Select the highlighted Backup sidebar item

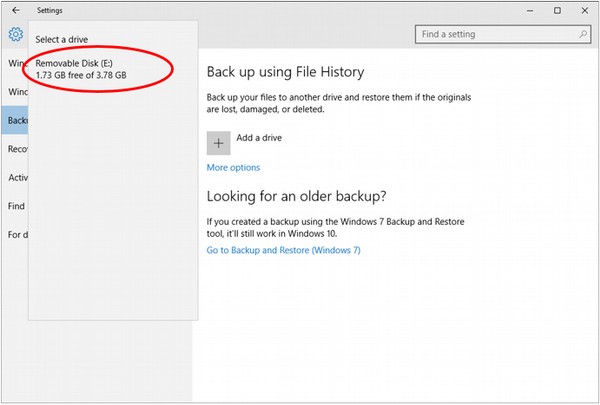pos(16,121)
